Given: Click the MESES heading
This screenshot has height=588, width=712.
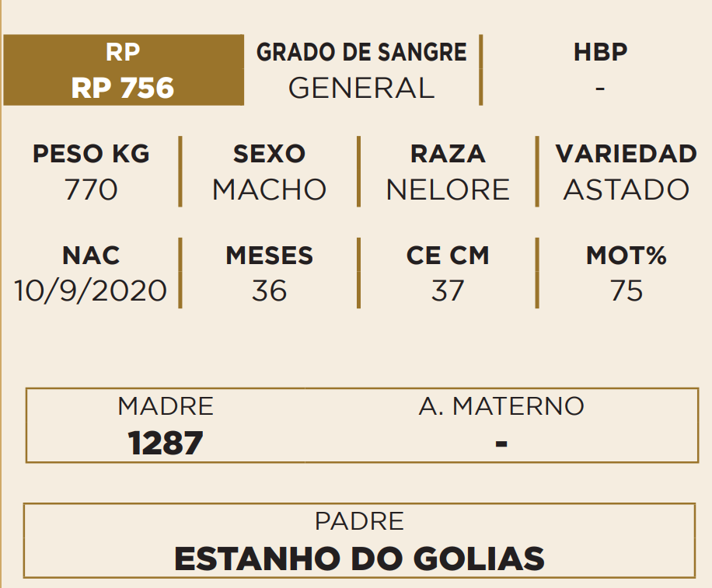Looking at the screenshot, I should 269,256.
